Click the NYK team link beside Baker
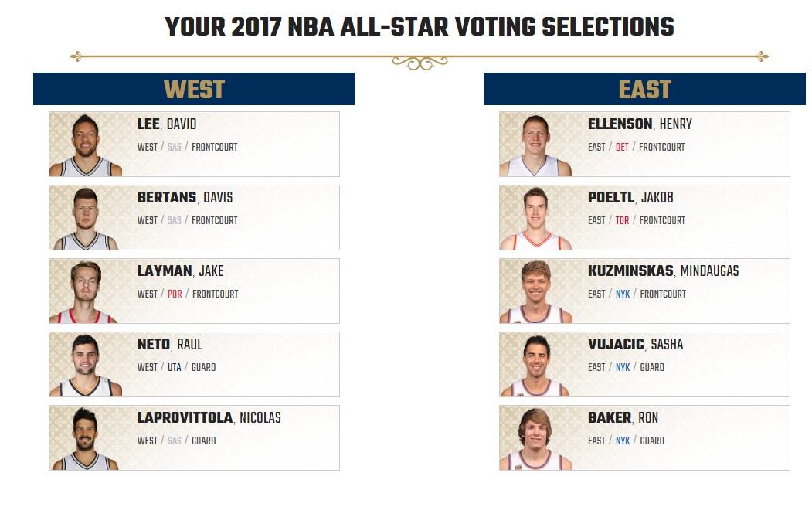The image size is (812, 507). click(x=623, y=441)
